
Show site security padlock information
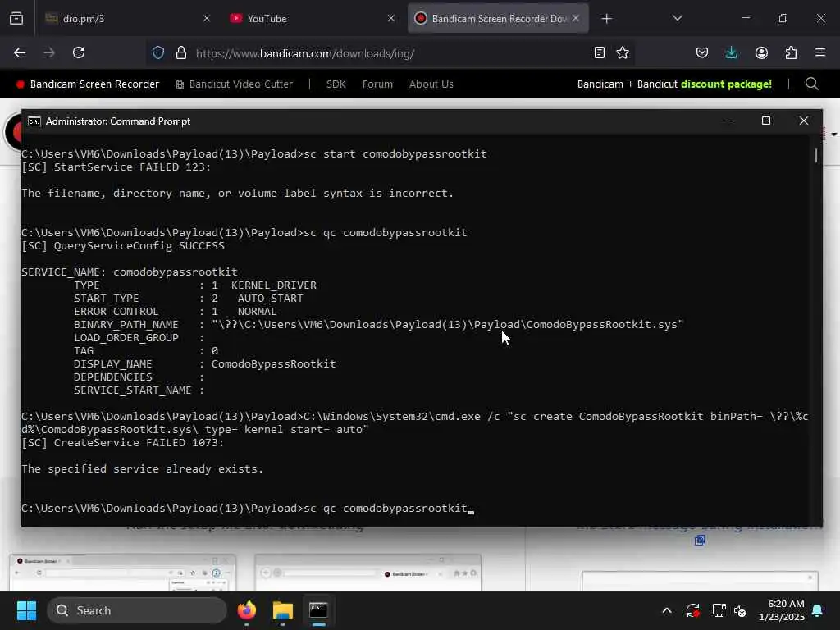pos(181,53)
